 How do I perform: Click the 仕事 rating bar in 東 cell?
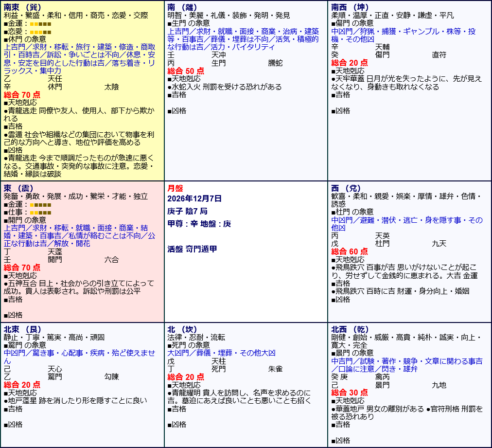click(x=40, y=213)
